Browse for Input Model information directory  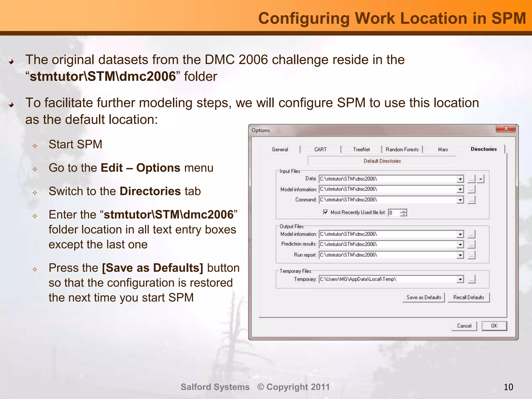click(x=471, y=189)
